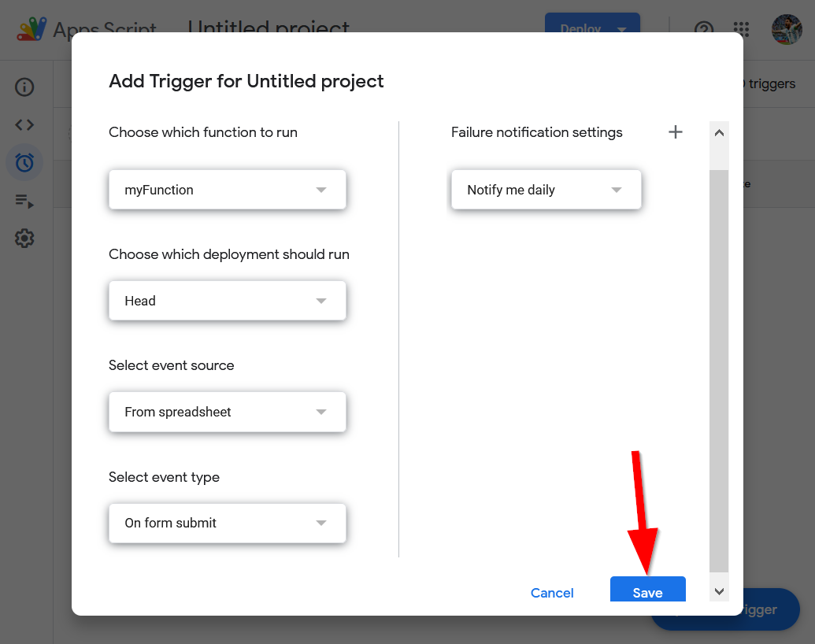
Task: Expand the Notify me daily dropdown
Action: tap(546, 190)
